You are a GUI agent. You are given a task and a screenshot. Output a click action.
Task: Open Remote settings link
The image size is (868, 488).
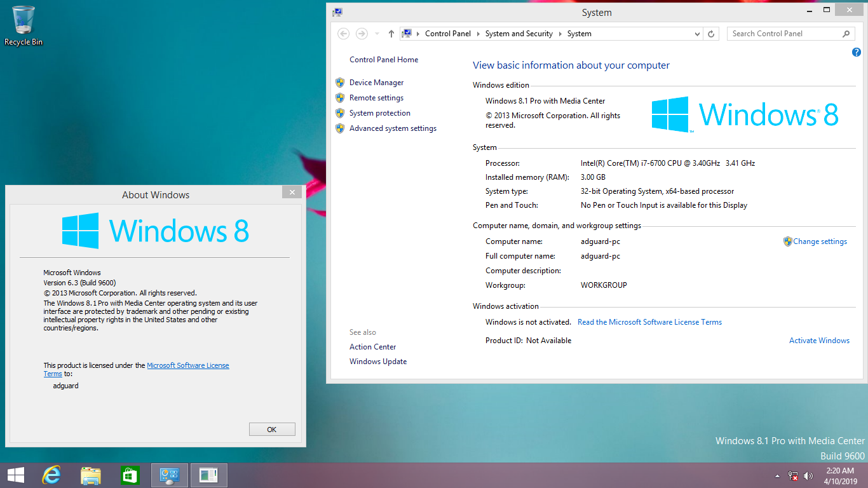pyautogui.click(x=376, y=98)
